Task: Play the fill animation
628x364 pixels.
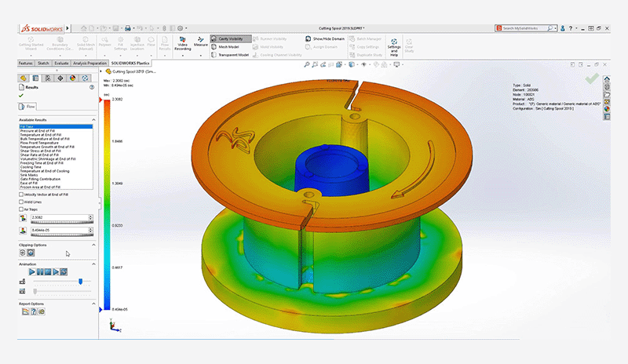Action: click(32, 272)
